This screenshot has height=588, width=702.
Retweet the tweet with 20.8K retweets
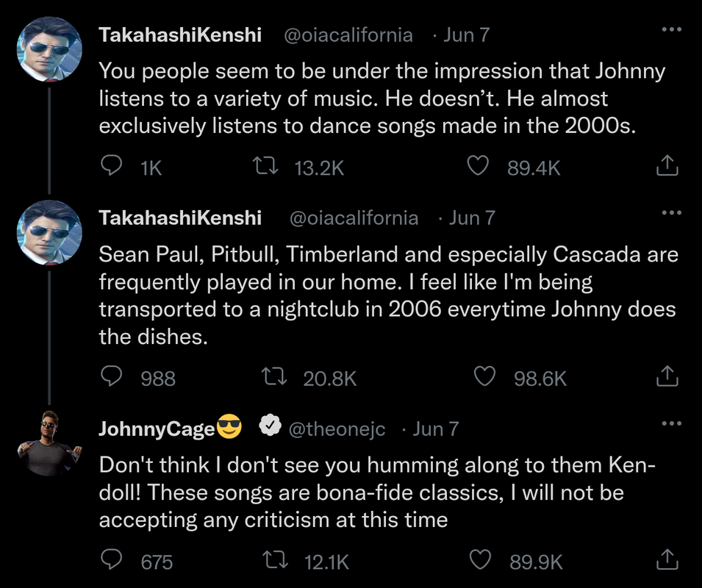(x=274, y=377)
